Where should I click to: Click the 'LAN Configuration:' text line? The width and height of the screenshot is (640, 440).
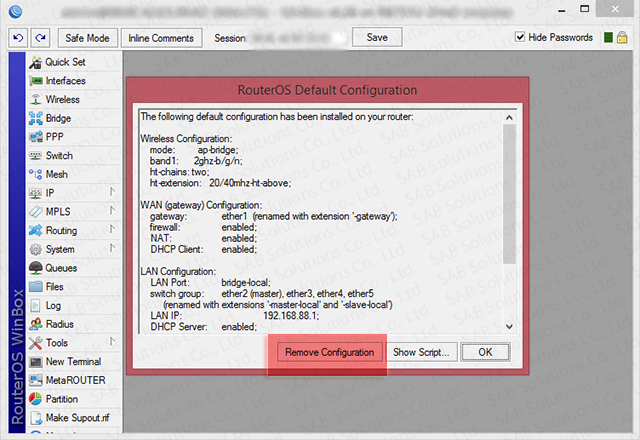point(178,271)
